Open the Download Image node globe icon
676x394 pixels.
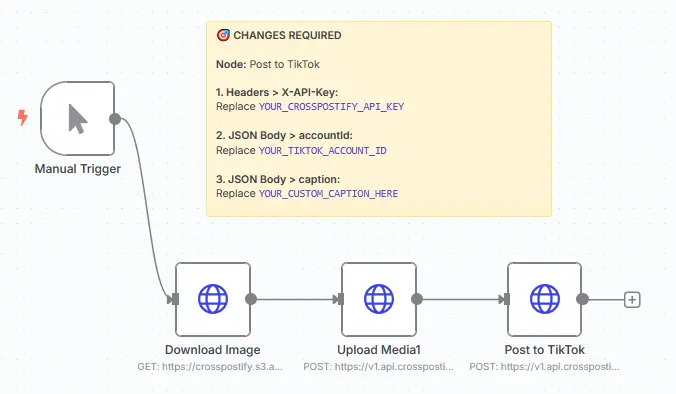(x=213, y=299)
